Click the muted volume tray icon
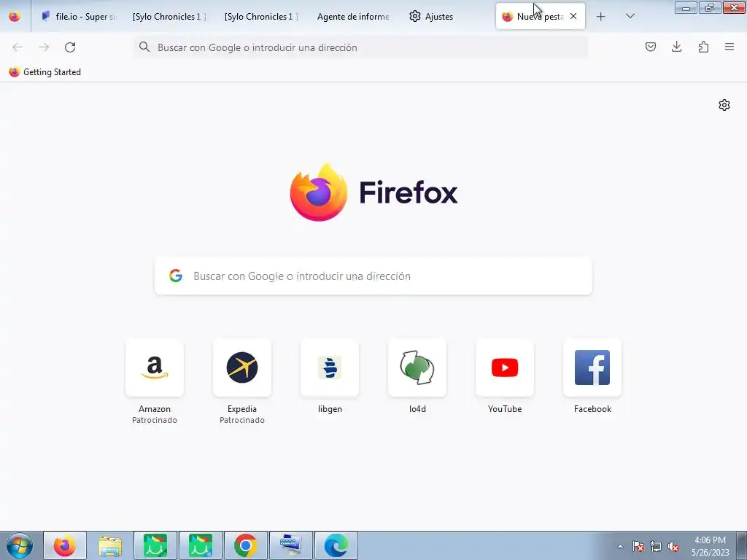The image size is (747, 560). pyautogui.click(x=673, y=547)
